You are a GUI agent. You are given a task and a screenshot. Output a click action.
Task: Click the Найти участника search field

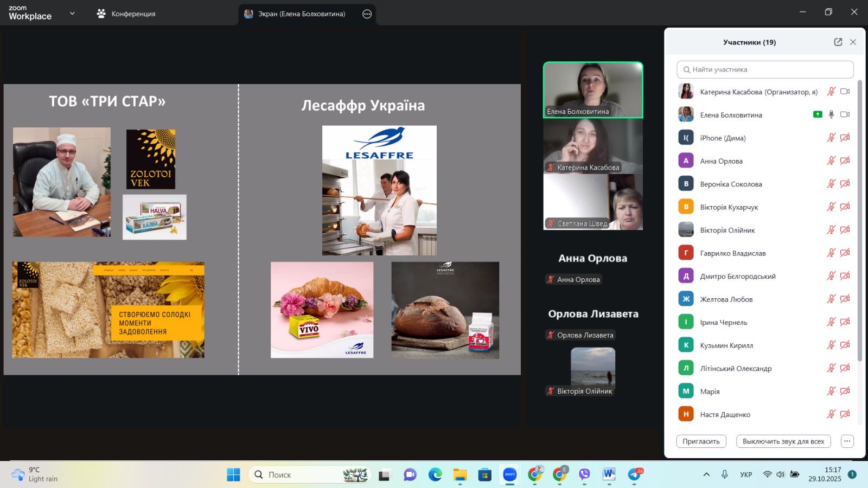(765, 69)
